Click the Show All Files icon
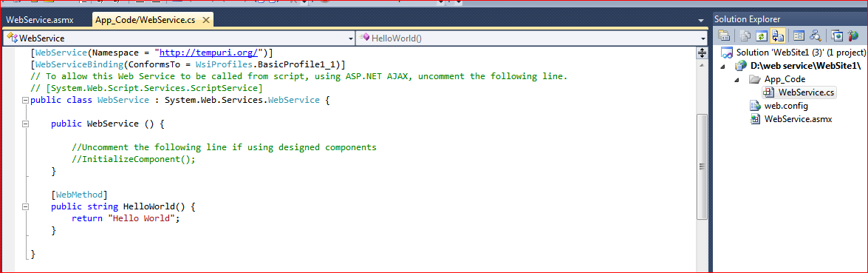Screen dimensions: 868x273 point(746,36)
